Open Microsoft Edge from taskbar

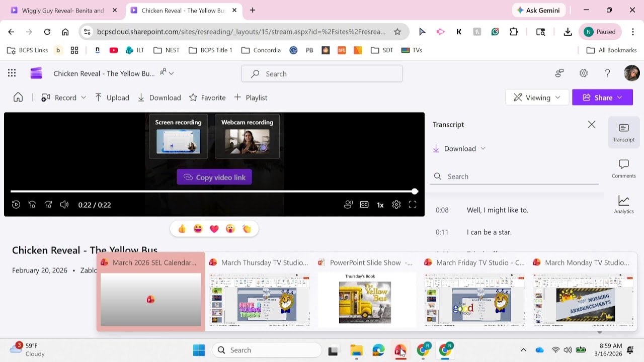(x=378, y=350)
